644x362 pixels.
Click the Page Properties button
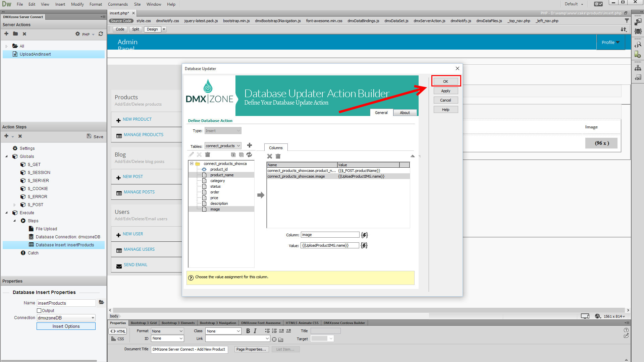pos(251,349)
